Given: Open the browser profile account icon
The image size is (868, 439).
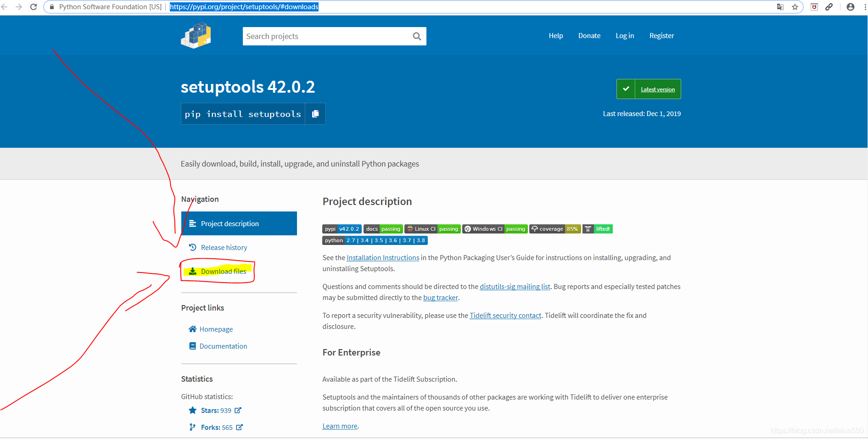Looking at the screenshot, I should (851, 7).
